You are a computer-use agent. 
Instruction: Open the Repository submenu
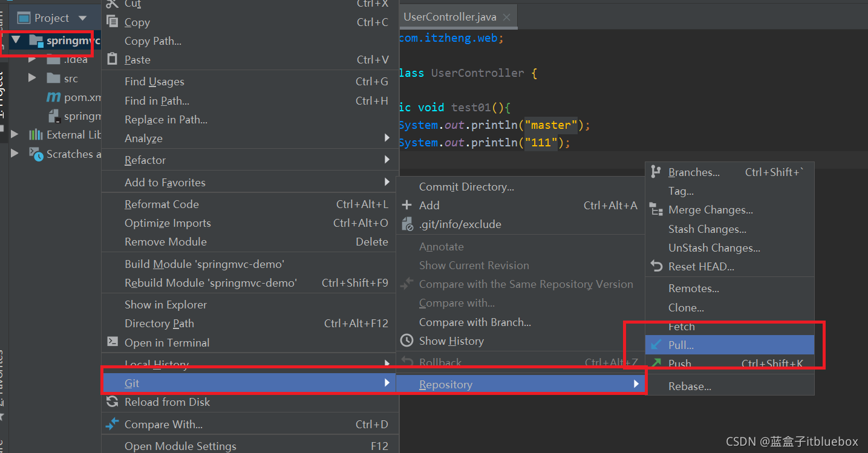[521, 384]
